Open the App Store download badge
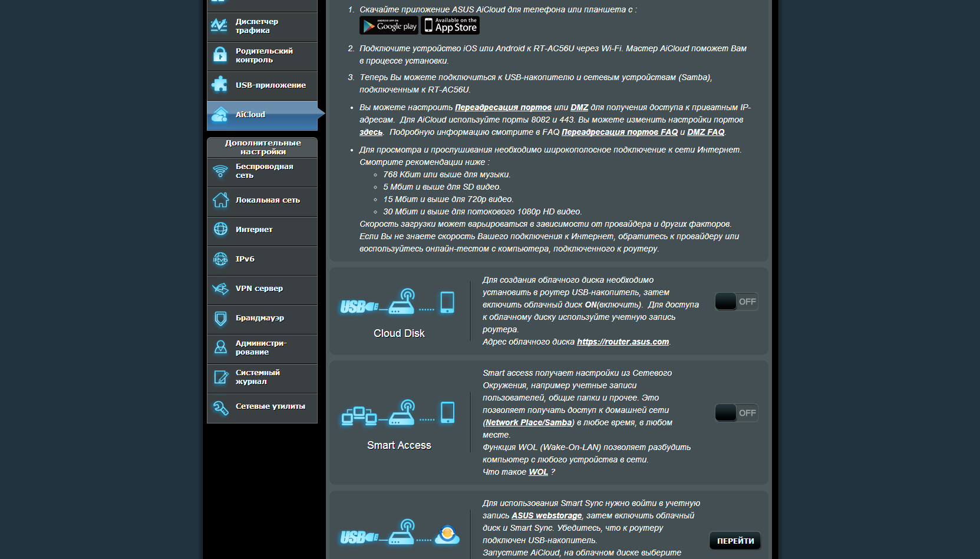The height and width of the screenshot is (559, 980). pos(450,25)
